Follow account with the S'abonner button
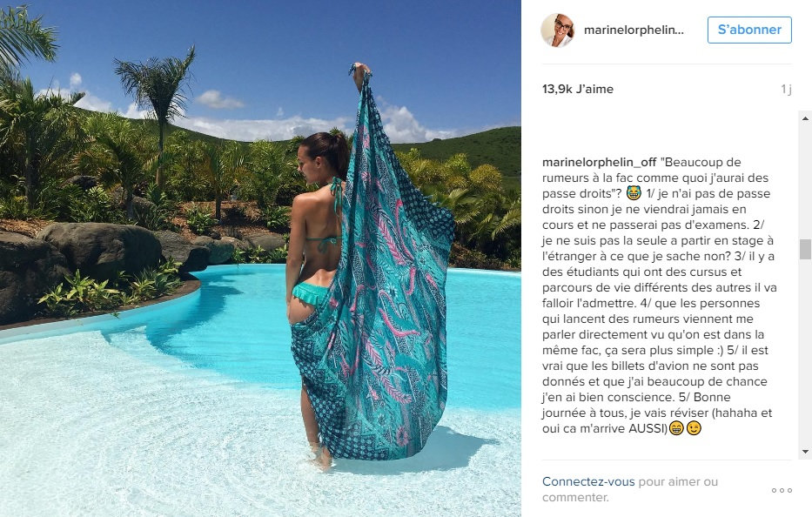The image size is (812, 517). pos(749,30)
